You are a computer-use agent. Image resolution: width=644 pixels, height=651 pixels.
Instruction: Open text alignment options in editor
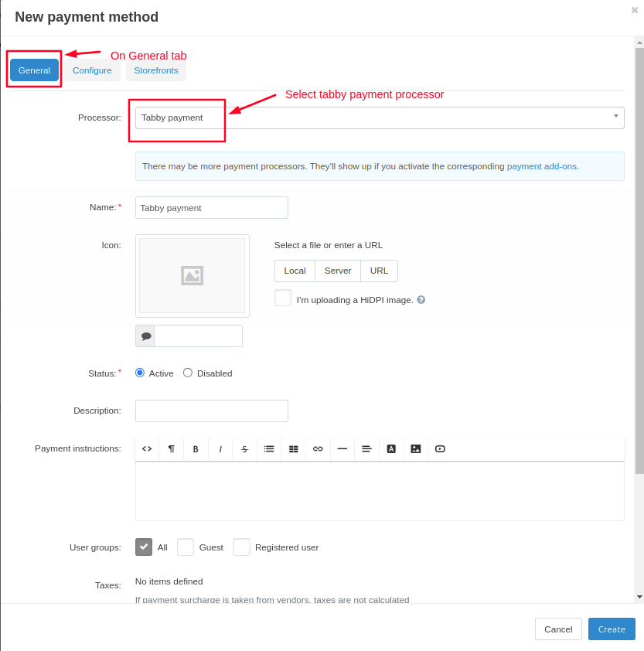pos(366,448)
